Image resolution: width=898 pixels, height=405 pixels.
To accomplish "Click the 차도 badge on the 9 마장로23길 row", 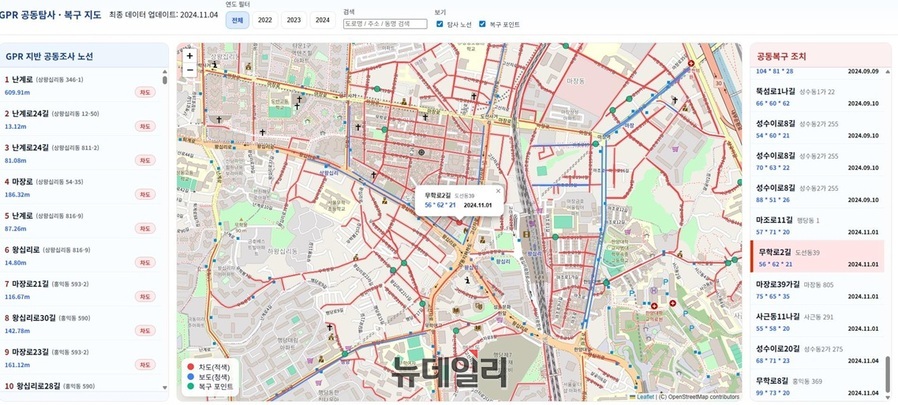I will click(145, 364).
